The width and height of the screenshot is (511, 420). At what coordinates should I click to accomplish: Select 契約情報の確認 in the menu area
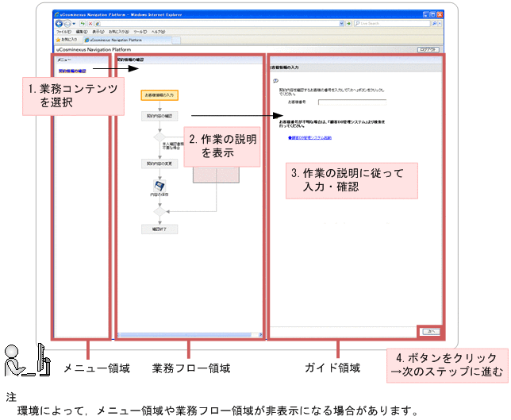coord(72,71)
